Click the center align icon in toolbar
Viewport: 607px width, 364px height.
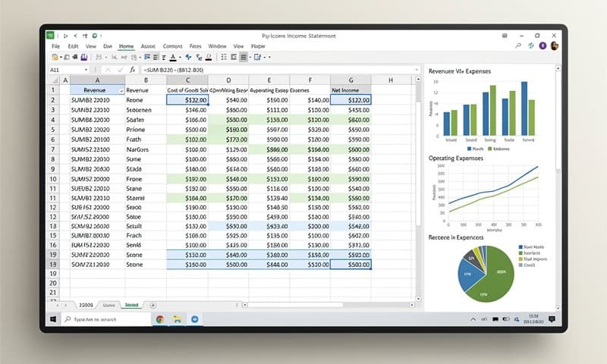click(156, 57)
